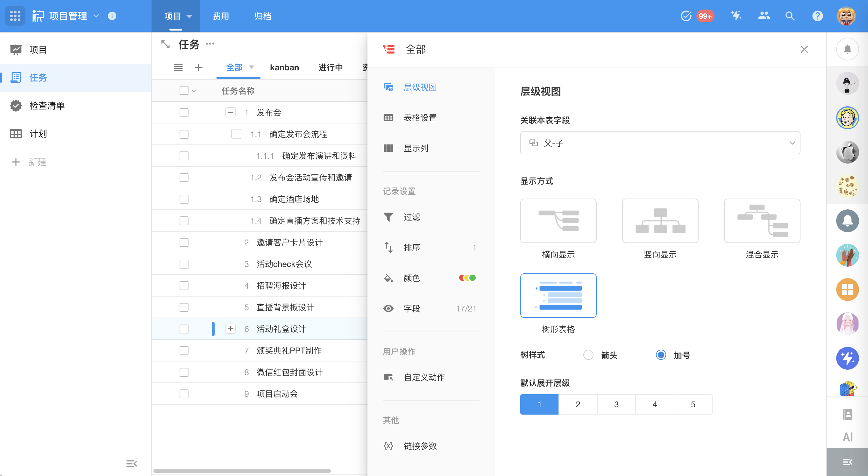Select the 箭头 tree style radio
868x476 pixels.
(x=588, y=355)
